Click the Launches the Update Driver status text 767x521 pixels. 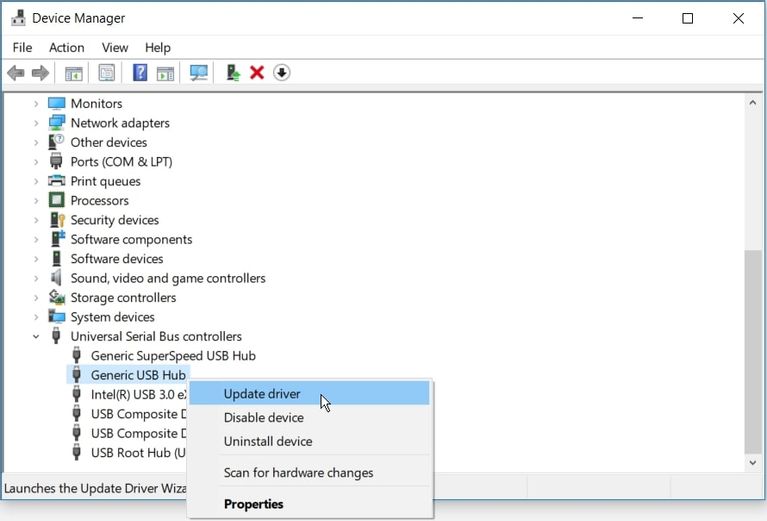point(95,488)
